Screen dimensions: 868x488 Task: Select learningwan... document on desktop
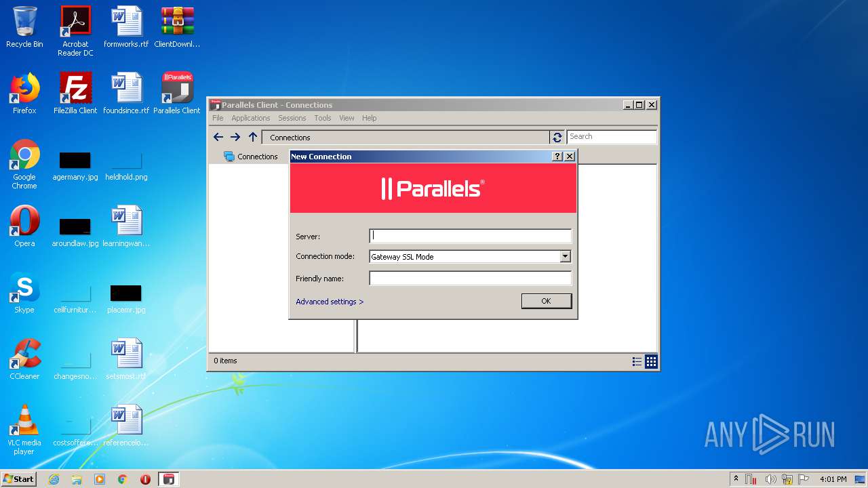[x=126, y=226]
